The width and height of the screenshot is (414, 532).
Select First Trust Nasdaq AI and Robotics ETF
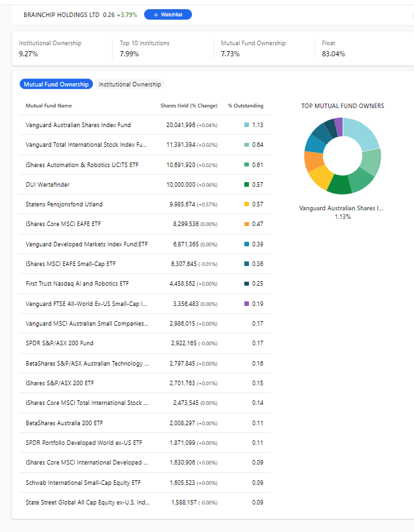tap(77, 284)
